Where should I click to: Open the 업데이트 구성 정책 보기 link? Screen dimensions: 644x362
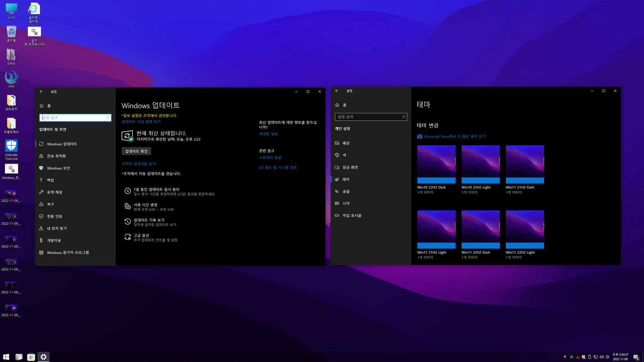[141, 121]
